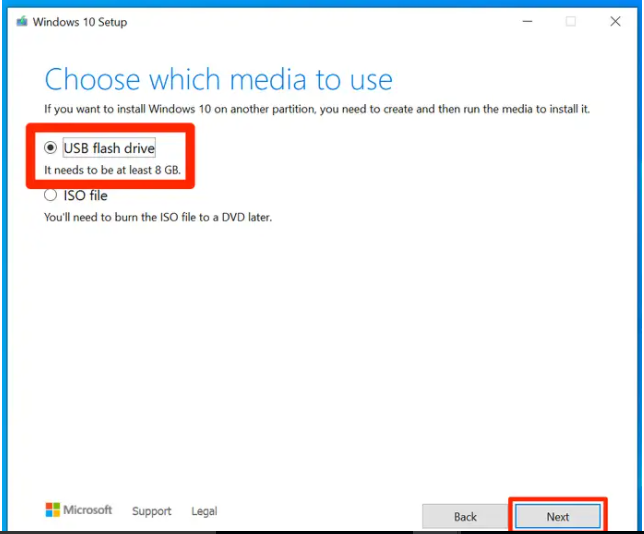Select the USB flash drive radio button
The height and width of the screenshot is (534, 644).
click(51, 147)
